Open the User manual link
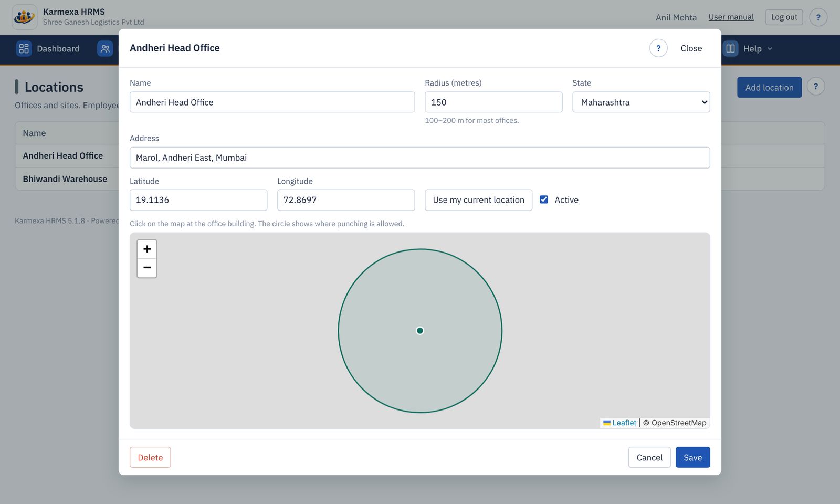Image resolution: width=840 pixels, height=504 pixels. click(731, 17)
